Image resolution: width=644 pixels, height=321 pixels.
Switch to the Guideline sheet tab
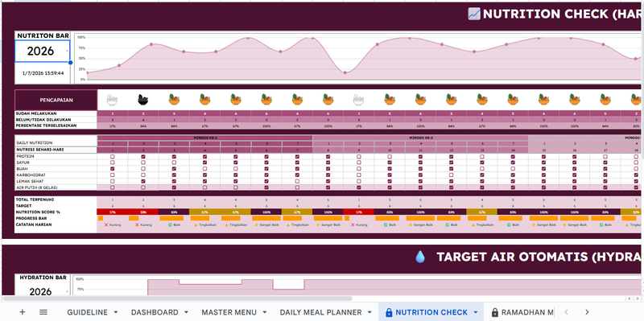(x=87, y=312)
